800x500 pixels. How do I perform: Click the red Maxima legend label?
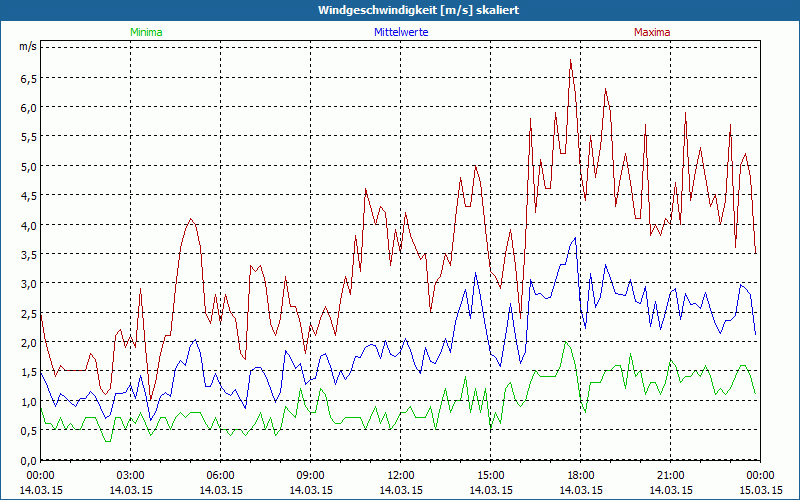652,32
